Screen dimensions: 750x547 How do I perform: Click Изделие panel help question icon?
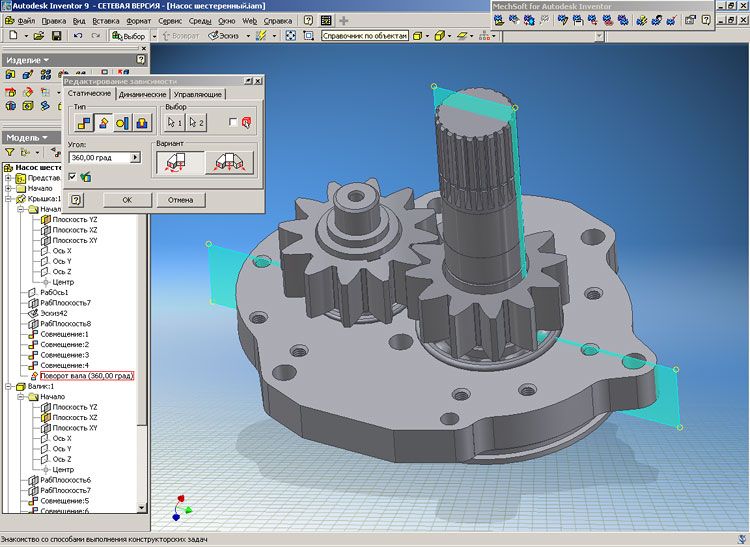click(x=141, y=60)
